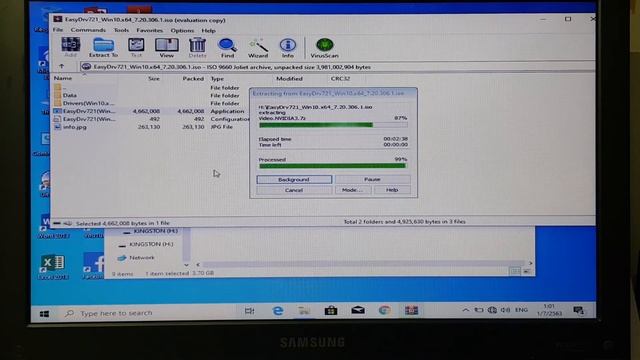Pause the extraction
Image resolution: width=640 pixels, height=360 pixels.
pyautogui.click(x=372, y=179)
